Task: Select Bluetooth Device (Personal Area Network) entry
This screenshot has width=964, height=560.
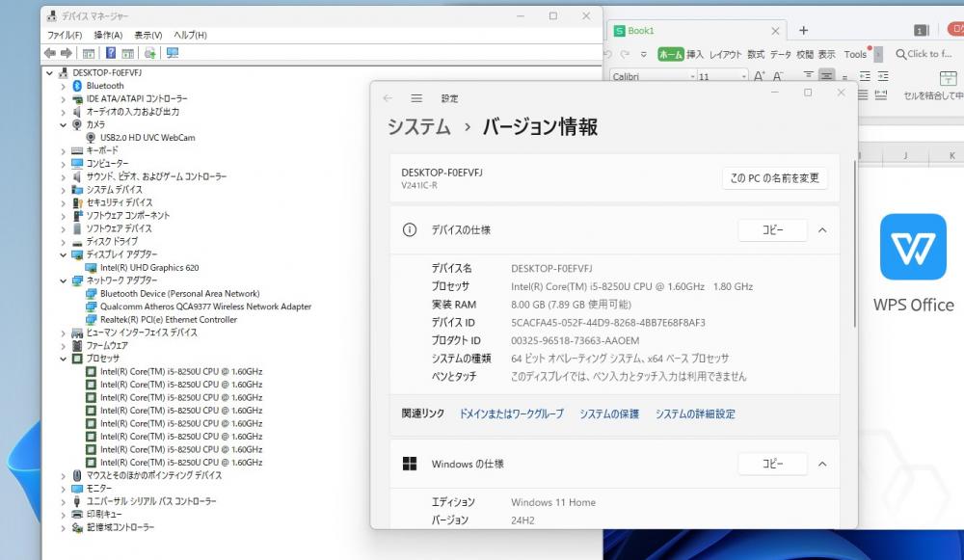Action: [x=180, y=294]
